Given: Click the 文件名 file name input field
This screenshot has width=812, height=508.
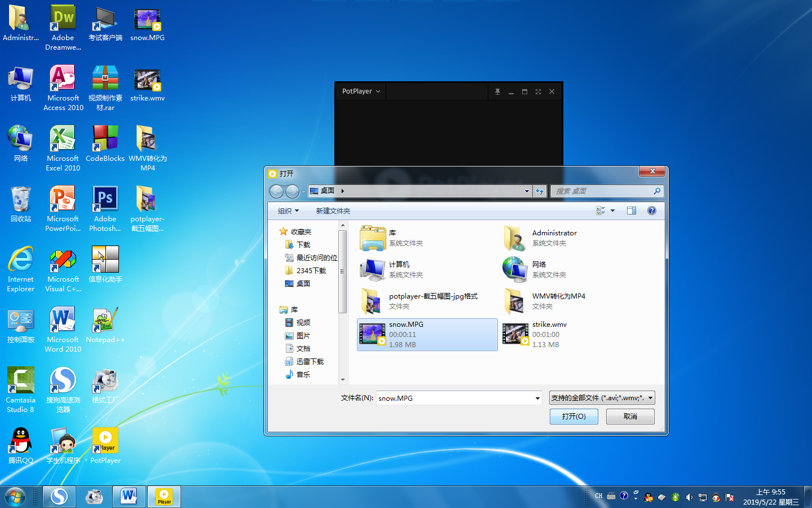Looking at the screenshot, I should tap(455, 398).
